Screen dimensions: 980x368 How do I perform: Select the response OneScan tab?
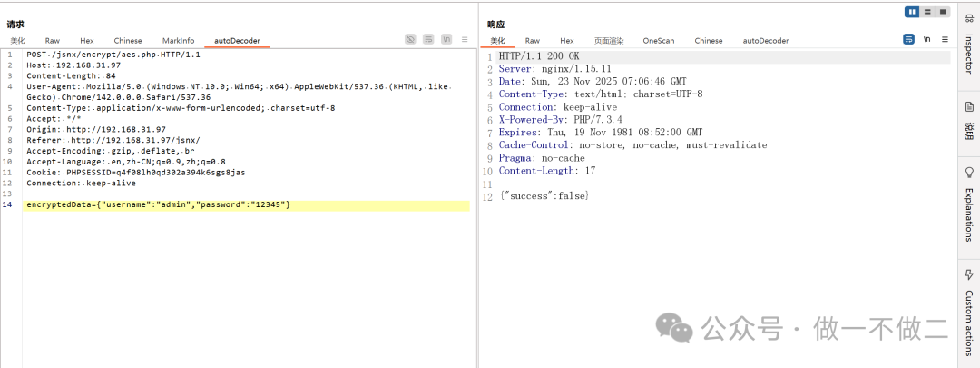tap(659, 41)
